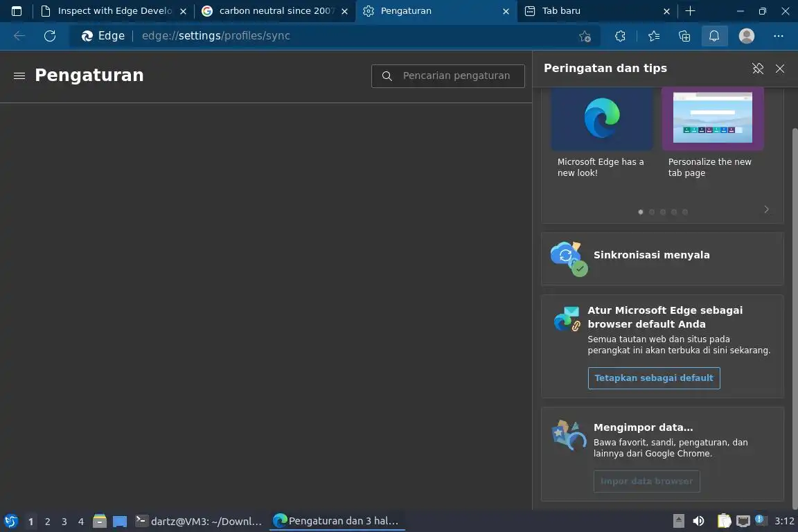Open the file manager taskbar icon
Screen dimensions: 798x532
99,522
